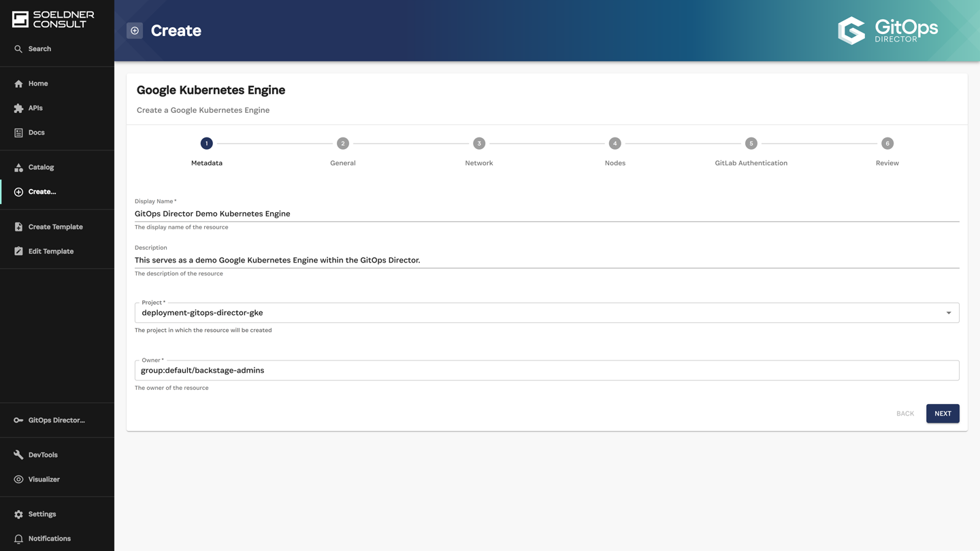This screenshot has height=551, width=980.
Task: Click 'The project in which the resource' hint
Action: pos(203,331)
